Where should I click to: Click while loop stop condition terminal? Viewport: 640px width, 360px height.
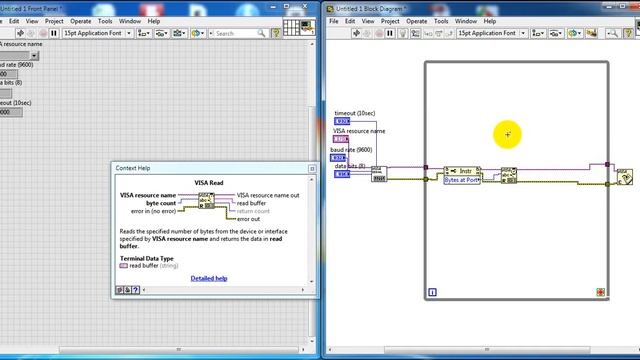tap(600, 292)
